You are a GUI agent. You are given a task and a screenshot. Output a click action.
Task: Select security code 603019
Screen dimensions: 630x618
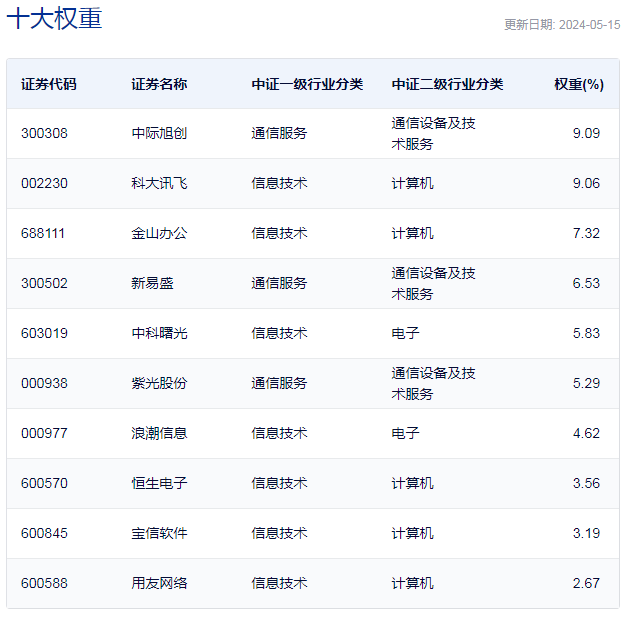pos(44,334)
